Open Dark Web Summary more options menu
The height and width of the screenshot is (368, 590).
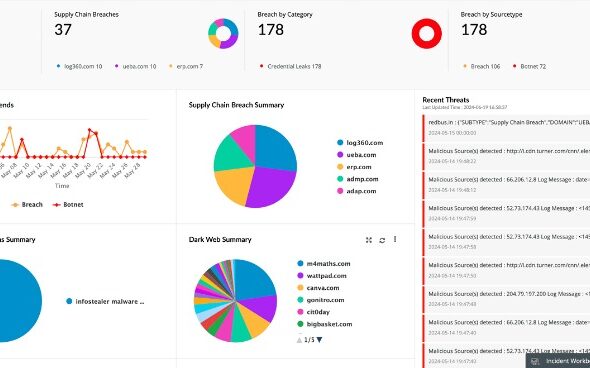(x=395, y=239)
